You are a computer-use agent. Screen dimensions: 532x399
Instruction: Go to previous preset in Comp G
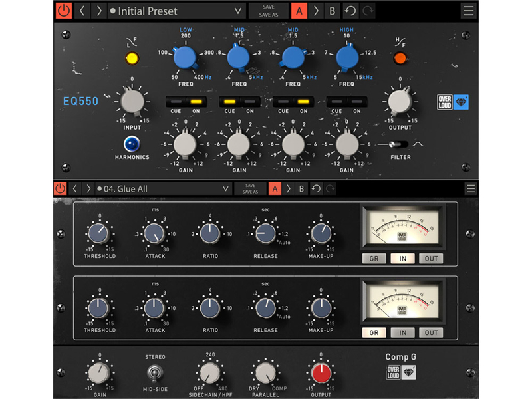tap(75, 188)
